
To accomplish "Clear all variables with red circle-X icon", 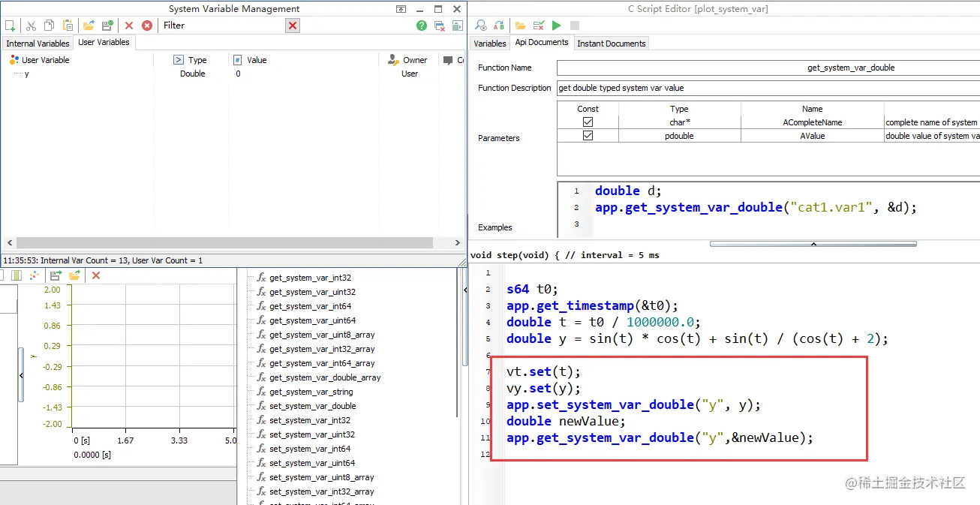I will coord(147,26).
